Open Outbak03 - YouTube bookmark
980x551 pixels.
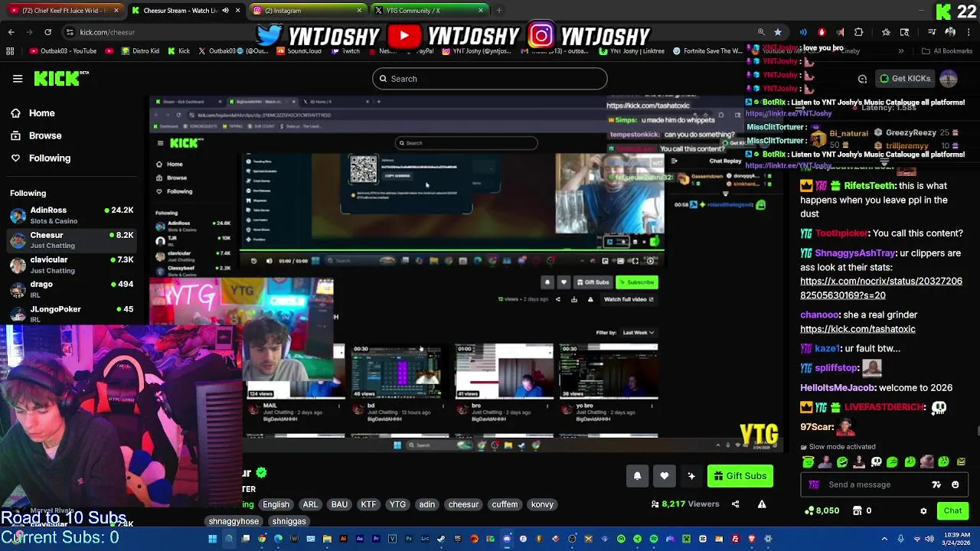click(x=64, y=51)
